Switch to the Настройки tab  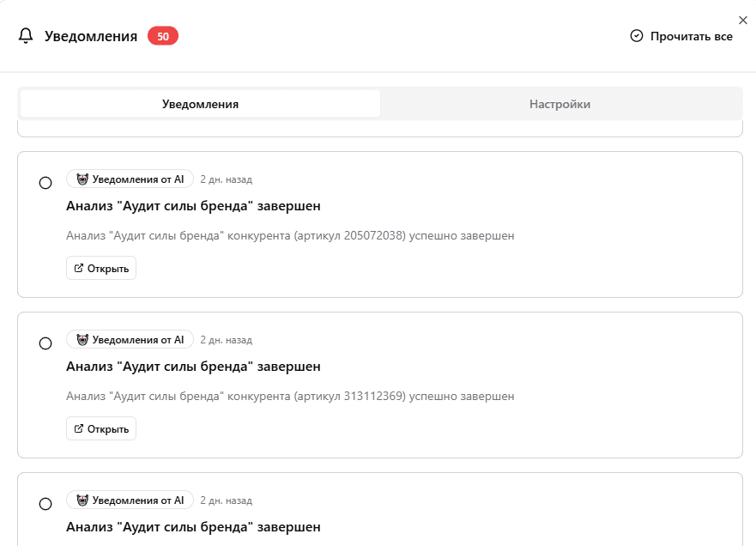pyautogui.click(x=560, y=102)
